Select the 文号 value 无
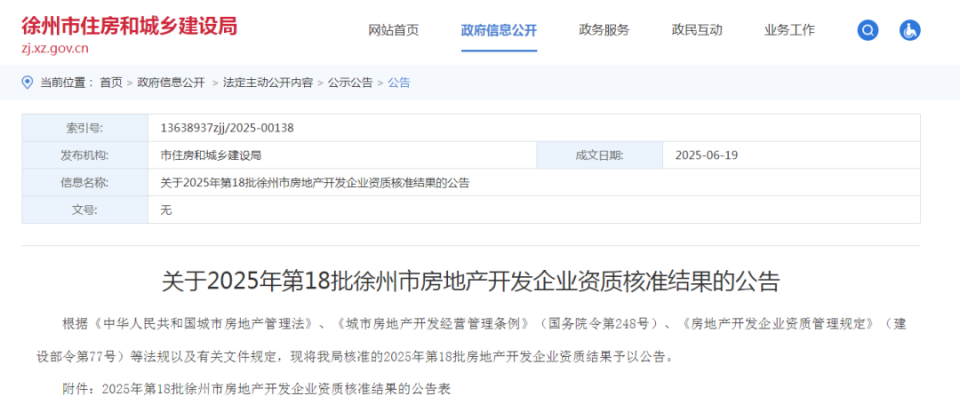The image size is (960, 420). [x=166, y=210]
